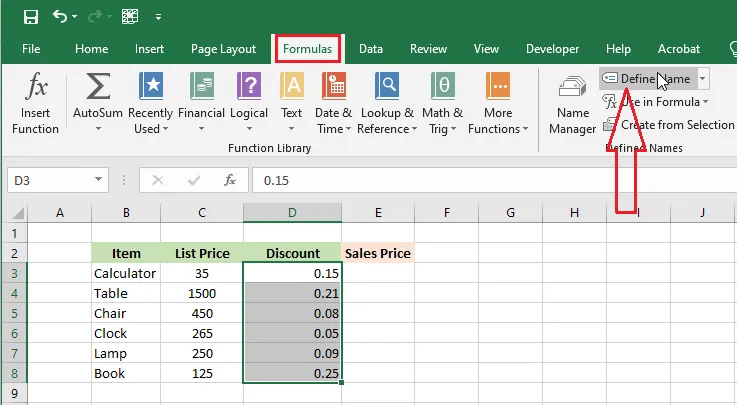Viewport: 737px width, 405px height.
Task: Switch to the Insert tab
Action: coord(149,49)
